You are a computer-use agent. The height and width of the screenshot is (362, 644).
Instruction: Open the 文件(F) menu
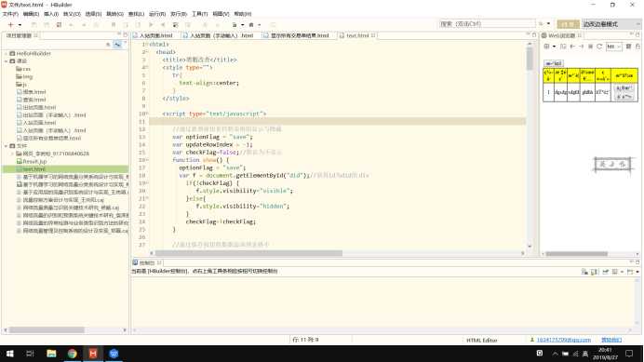pos(10,14)
